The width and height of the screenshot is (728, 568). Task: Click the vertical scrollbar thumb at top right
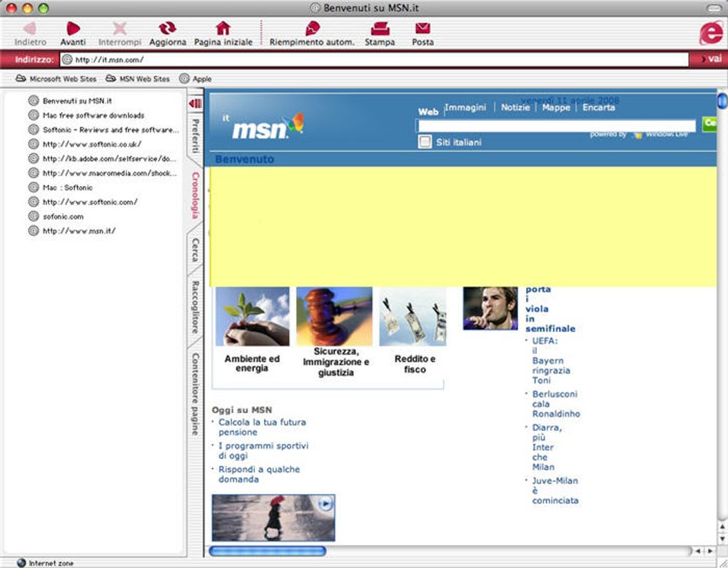(722, 101)
